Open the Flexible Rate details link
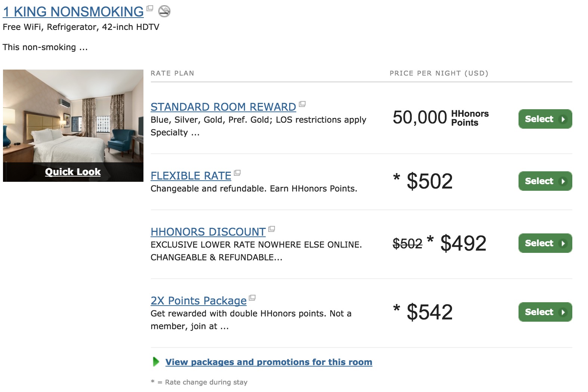 191,176
